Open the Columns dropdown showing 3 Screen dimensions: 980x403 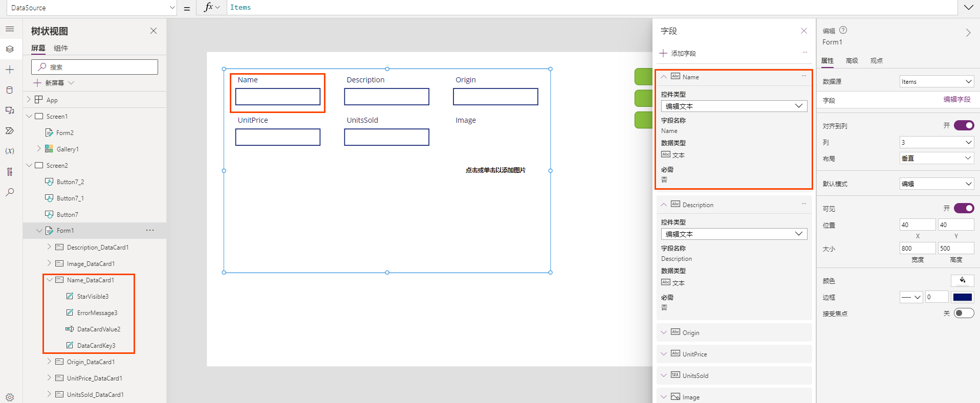tap(937, 142)
